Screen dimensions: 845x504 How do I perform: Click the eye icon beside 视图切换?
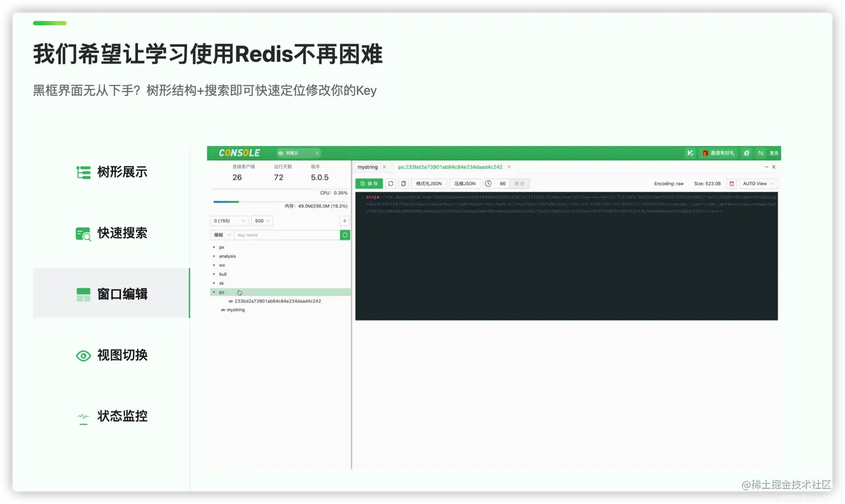coord(83,356)
